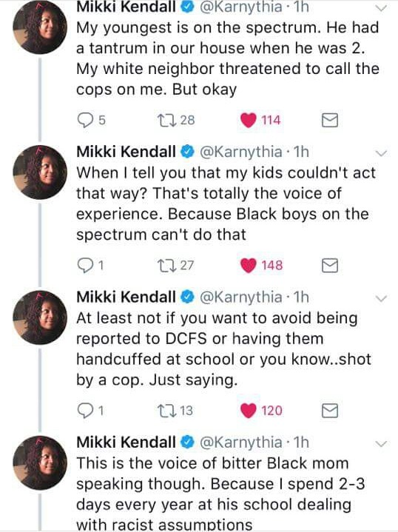
Task: Share the 'voice of experience' tweet via message icon
Action: (329, 266)
